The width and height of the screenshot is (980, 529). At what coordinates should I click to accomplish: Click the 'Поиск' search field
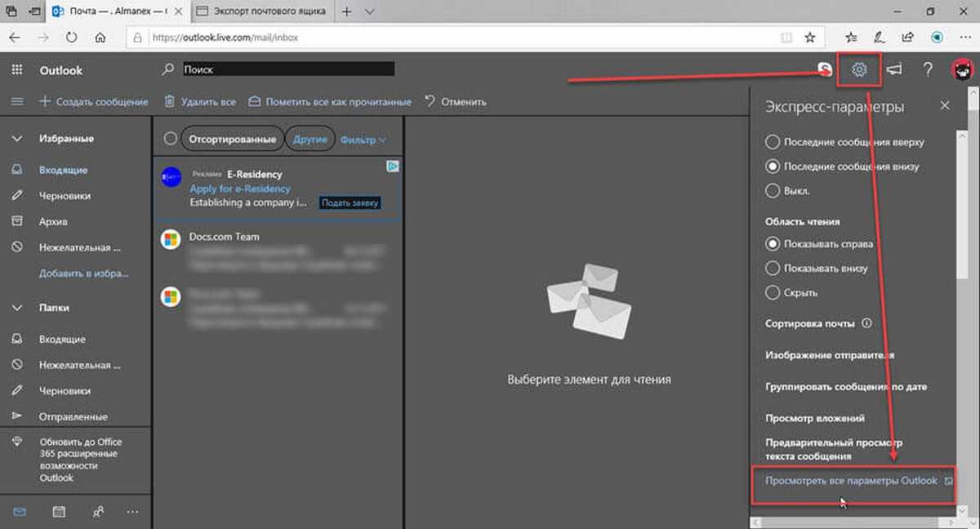[286, 70]
